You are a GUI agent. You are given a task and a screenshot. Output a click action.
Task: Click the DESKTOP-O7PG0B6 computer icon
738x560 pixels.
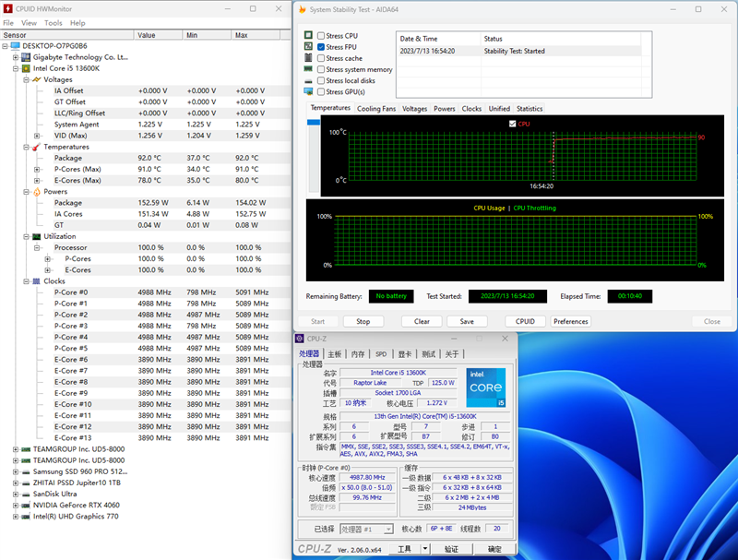[x=16, y=45]
